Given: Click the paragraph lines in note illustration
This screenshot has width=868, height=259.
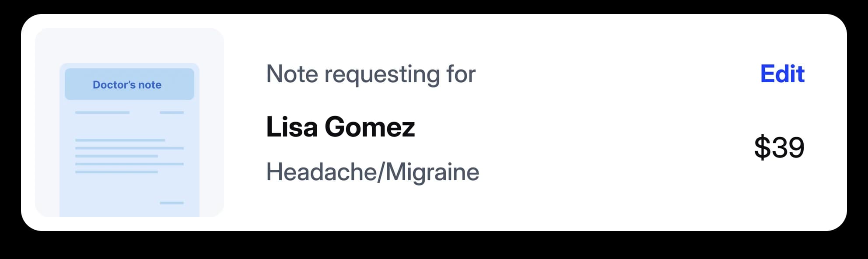Looking at the screenshot, I should 129,156.
